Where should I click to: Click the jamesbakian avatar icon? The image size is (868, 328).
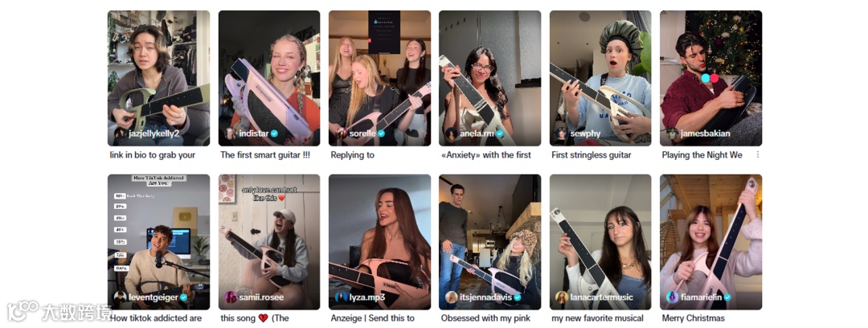[x=673, y=133]
